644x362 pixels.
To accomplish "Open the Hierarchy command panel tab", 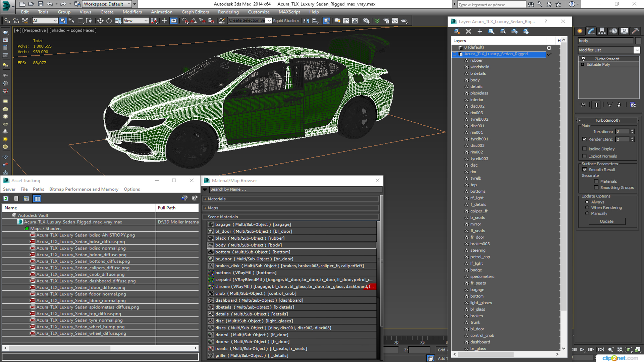I will [x=602, y=31].
